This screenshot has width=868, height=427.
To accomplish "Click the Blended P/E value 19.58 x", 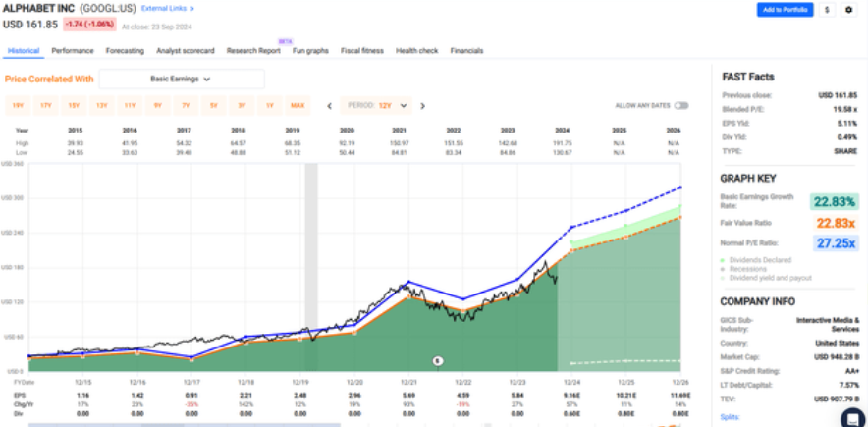I will pos(845,109).
